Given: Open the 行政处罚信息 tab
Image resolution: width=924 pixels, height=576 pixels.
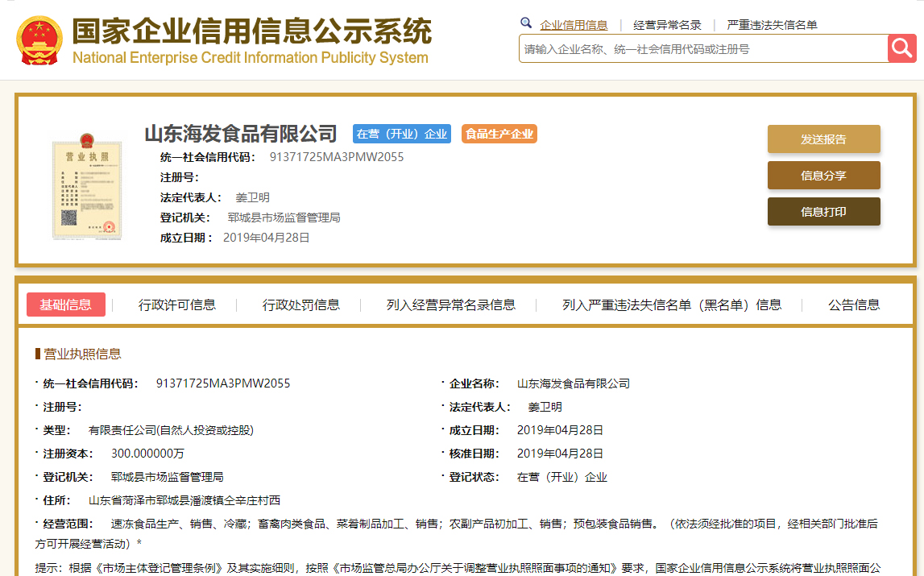Looking at the screenshot, I should pos(301,305).
